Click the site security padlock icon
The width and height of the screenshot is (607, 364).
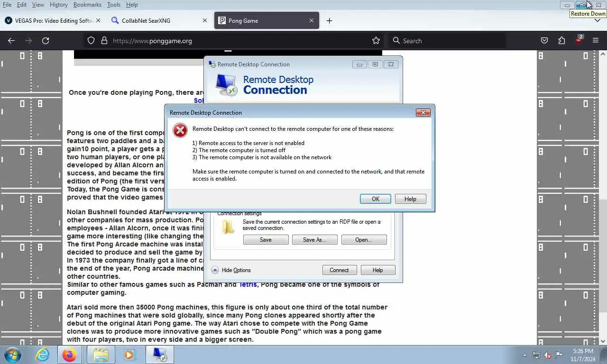click(104, 41)
